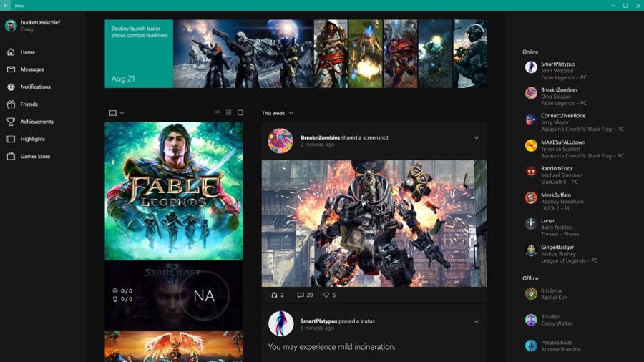The image size is (644, 362).
Task: Click 'DOTA 2 – PC' text
Action: click(x=556, y=208)
